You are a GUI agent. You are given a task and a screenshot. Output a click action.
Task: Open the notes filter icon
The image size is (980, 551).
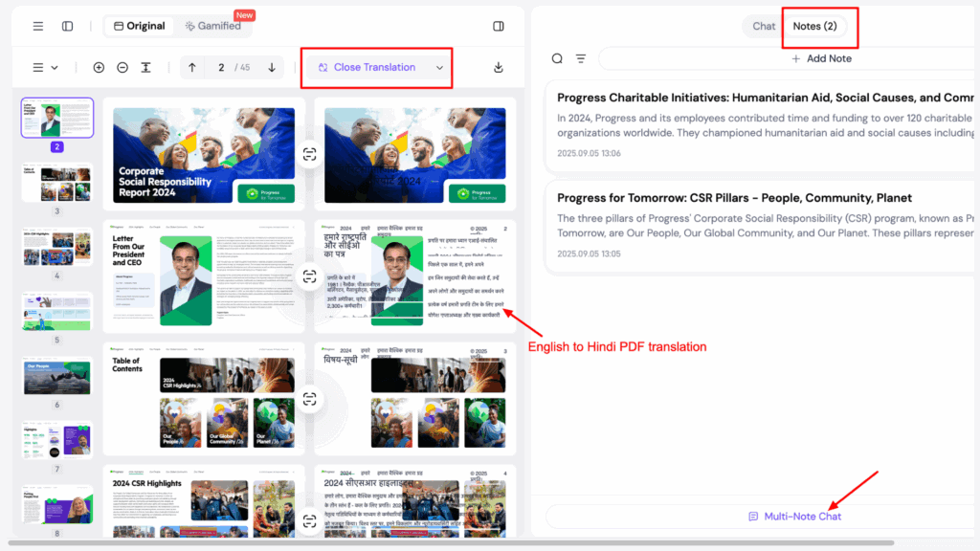tap(581, 58)
